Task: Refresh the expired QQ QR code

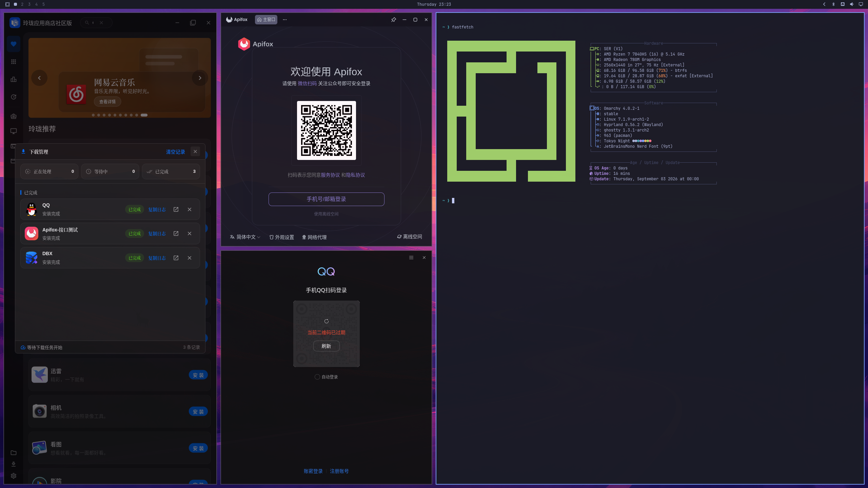Action: click(326, 346)
